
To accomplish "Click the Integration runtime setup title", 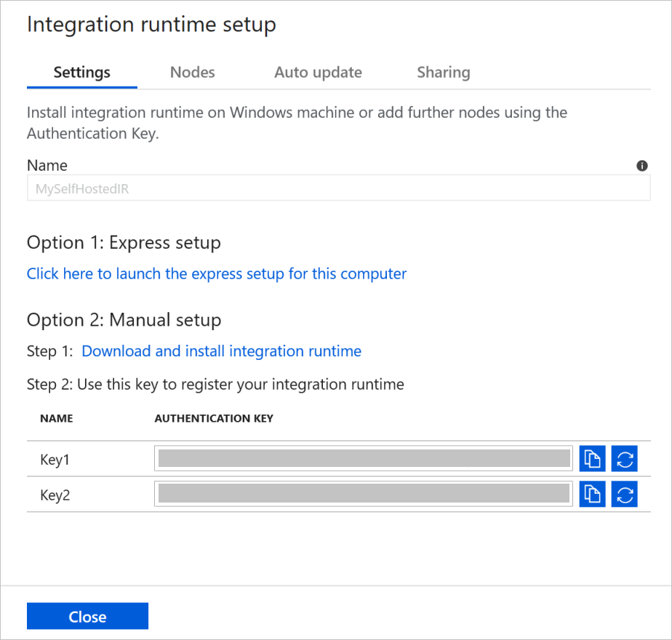I will point(151,24).
